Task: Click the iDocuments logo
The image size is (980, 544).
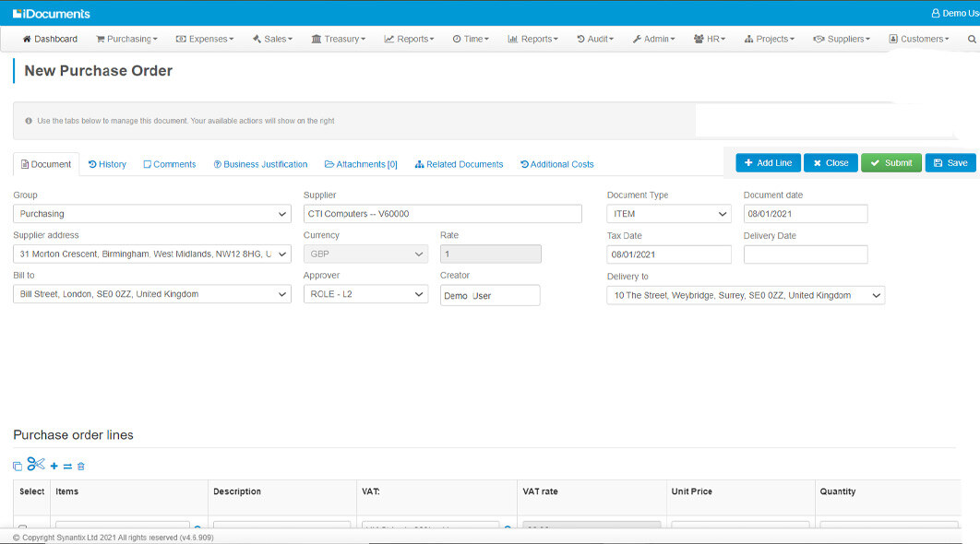Action: coord(52,13)
